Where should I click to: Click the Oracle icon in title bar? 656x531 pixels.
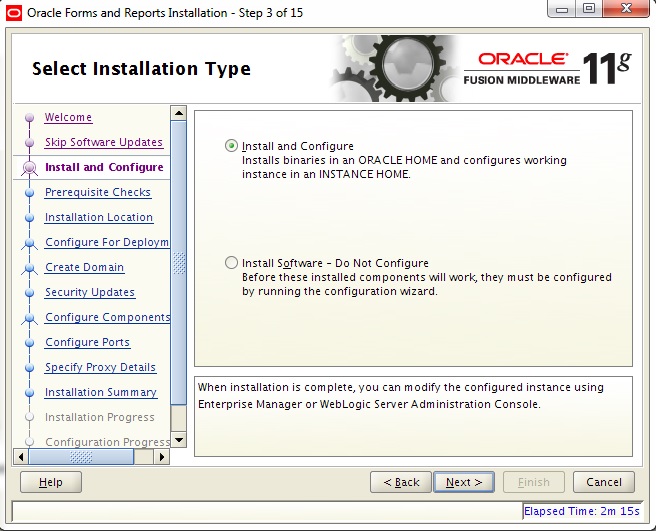click(14, 12)
